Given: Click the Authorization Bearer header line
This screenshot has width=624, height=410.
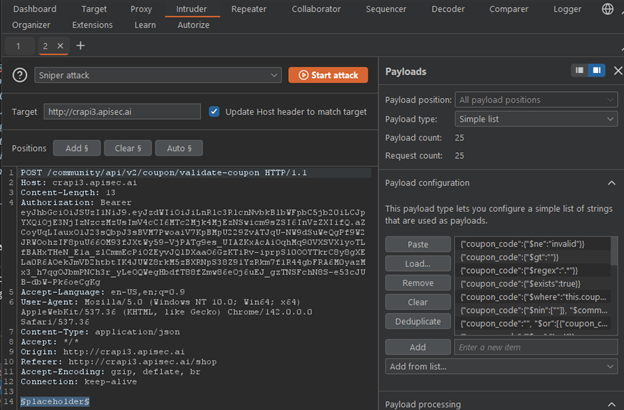Looking at the screenshot, I should tap(76, 203).
